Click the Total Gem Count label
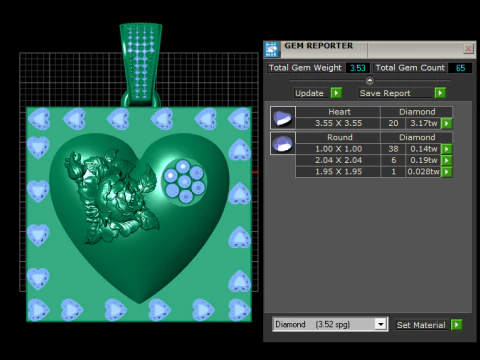The width and height of the screenshot is (480, 360). 410,68
